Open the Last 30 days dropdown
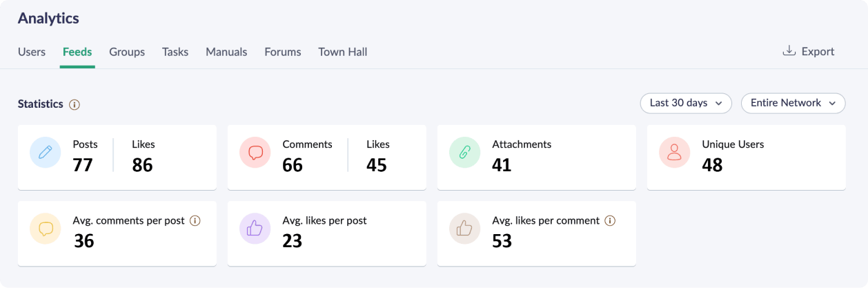Viewport: 868px width, 288px height. (686, 103)
